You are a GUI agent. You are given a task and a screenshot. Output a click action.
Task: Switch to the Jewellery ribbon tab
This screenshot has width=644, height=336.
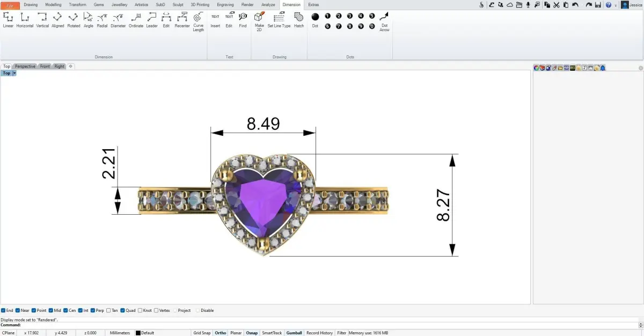[x=119, y=5]
